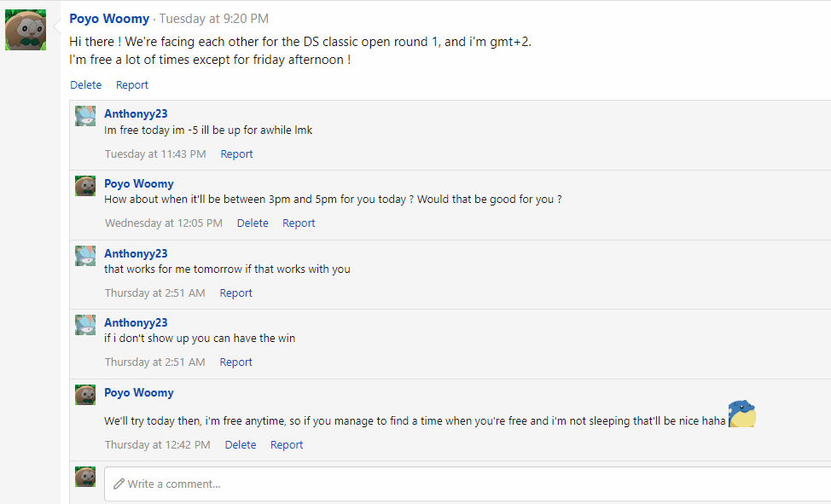The image size is (831, 504).
Task: Open Anthonyy23's name above "that works for me tomorrow"
Action: [x=136, y=253]
